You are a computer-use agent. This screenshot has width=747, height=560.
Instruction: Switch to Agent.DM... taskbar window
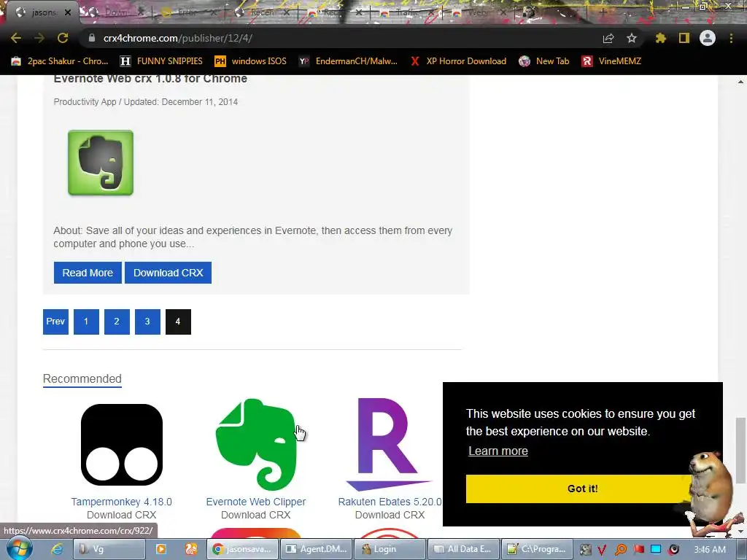click(x=317, y=549)
